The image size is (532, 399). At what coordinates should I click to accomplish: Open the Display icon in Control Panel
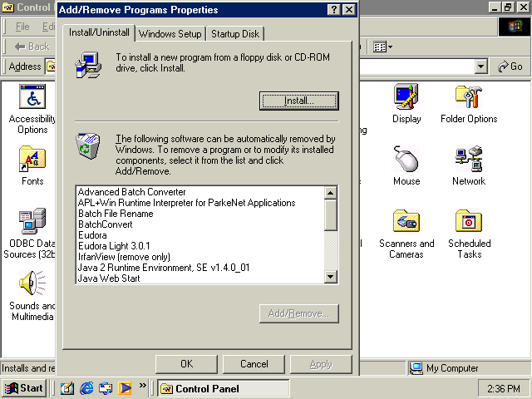coord(406,96)
